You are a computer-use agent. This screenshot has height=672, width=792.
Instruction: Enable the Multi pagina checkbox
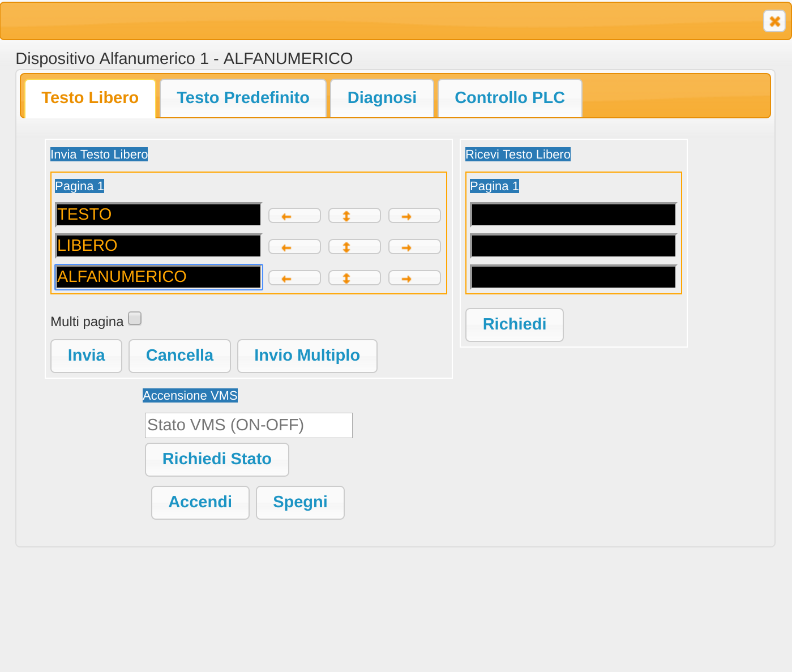(x=135, y=319)
